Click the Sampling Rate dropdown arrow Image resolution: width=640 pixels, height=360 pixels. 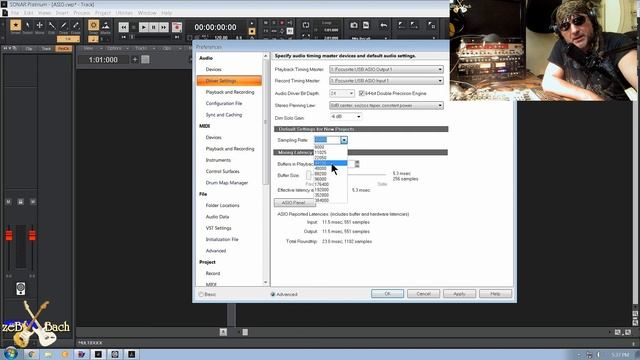coord(344,140)
